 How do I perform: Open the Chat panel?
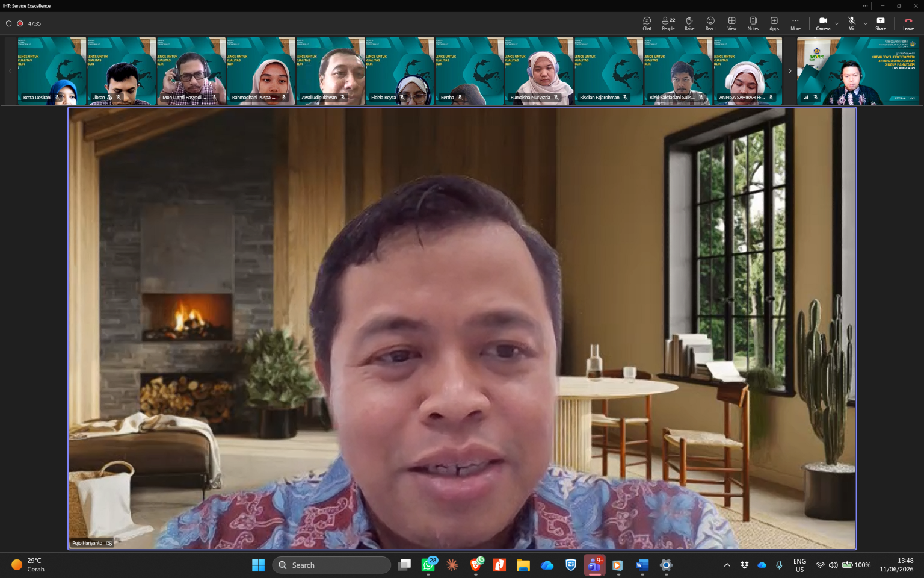pos(647,23)
